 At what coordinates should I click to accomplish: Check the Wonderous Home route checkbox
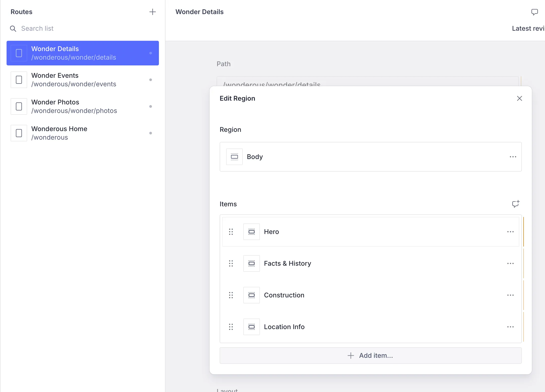[19, 133]
